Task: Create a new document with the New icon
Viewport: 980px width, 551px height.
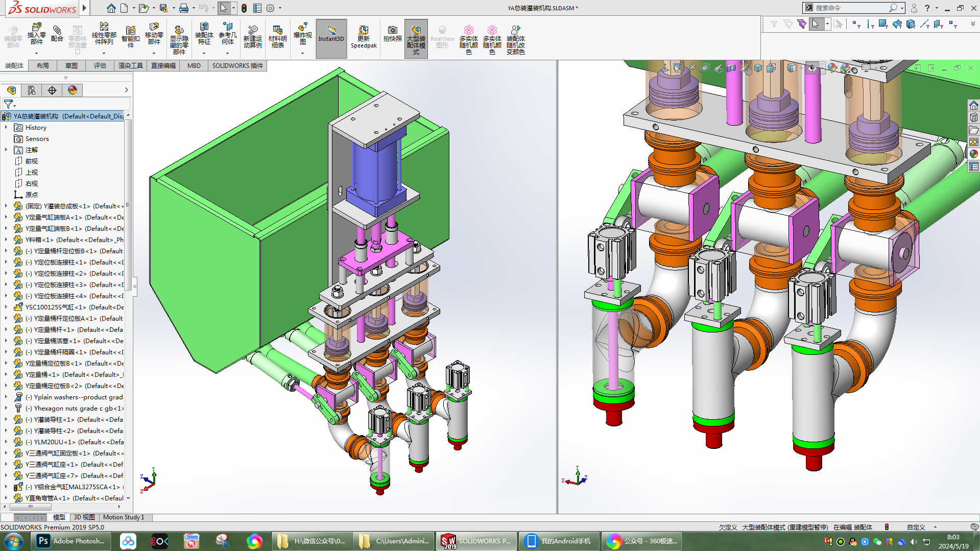Action: (124, 8)
